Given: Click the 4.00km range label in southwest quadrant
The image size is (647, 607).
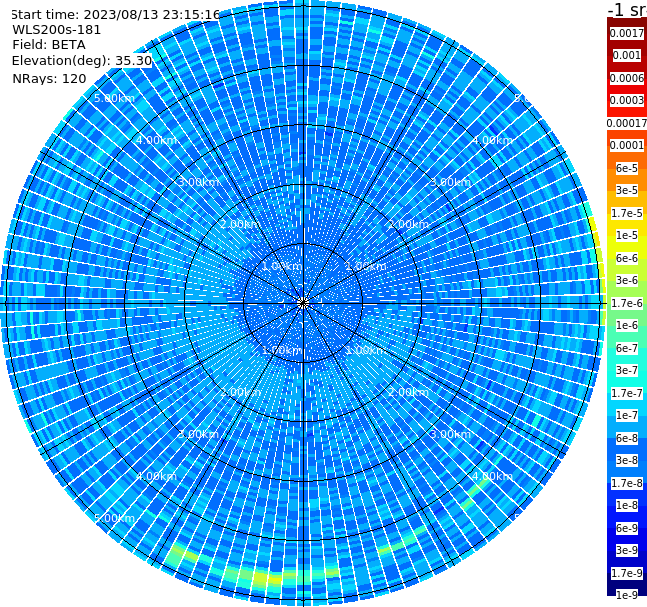Looking at the screenshot, I should tap(156, 476).
